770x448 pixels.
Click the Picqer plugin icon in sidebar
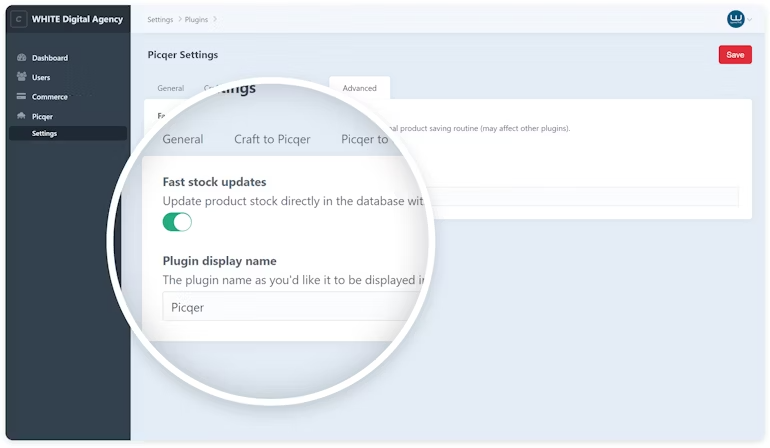(x=21, y=117)
